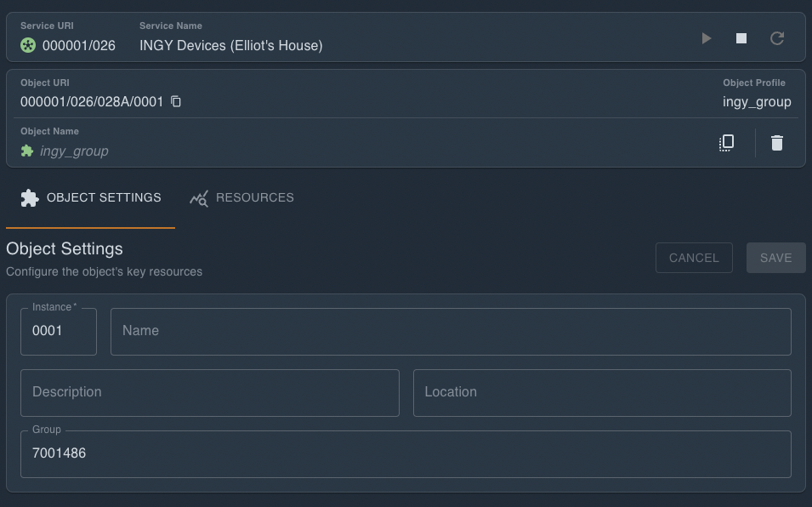Click the service name INGY Devices (Elliot's House)

pos(230,45)
